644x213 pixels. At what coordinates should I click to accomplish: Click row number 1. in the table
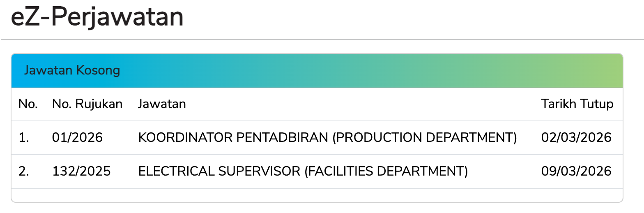(x=24, y=138)
